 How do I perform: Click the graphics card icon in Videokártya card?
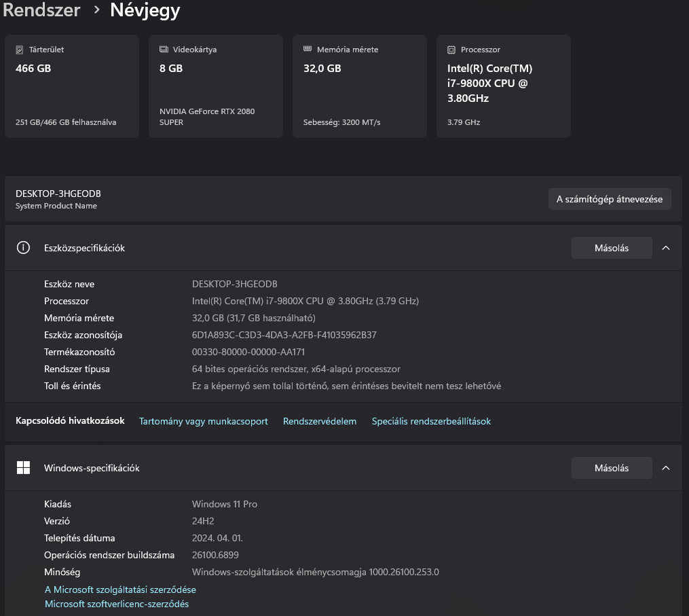(x=164, y=50)
